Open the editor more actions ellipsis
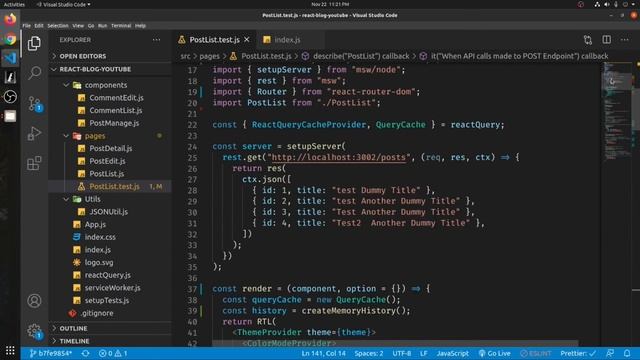 [x=624, y=40]
